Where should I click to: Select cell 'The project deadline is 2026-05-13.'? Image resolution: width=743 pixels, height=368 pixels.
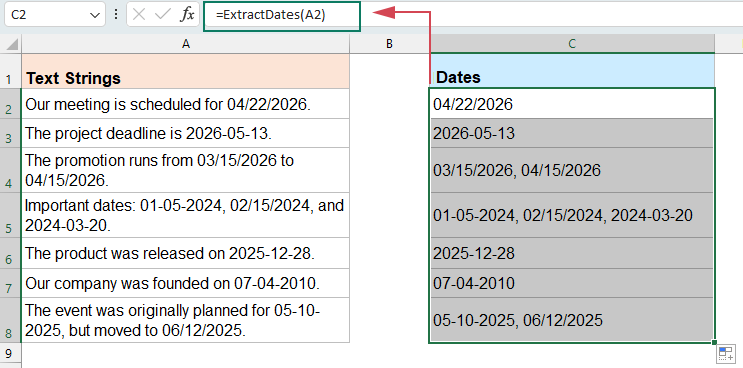coord(186,133)
